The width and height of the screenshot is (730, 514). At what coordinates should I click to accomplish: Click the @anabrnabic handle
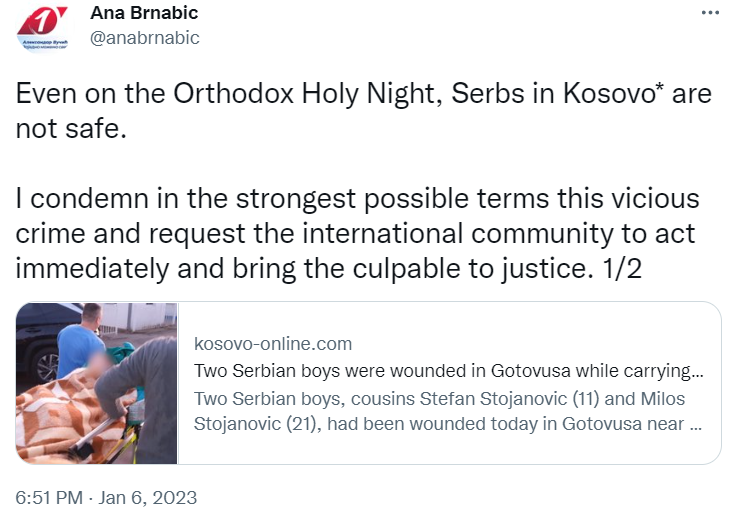145,38
